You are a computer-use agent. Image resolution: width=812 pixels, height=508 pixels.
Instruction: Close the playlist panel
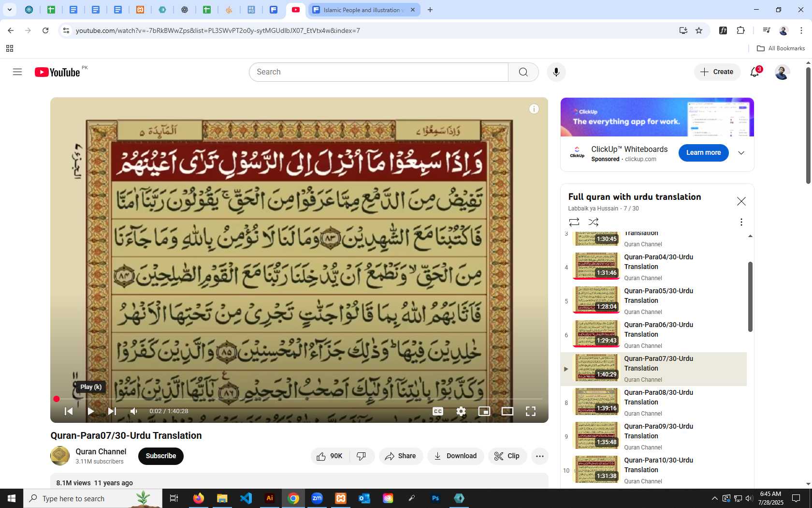coord(741,201)
